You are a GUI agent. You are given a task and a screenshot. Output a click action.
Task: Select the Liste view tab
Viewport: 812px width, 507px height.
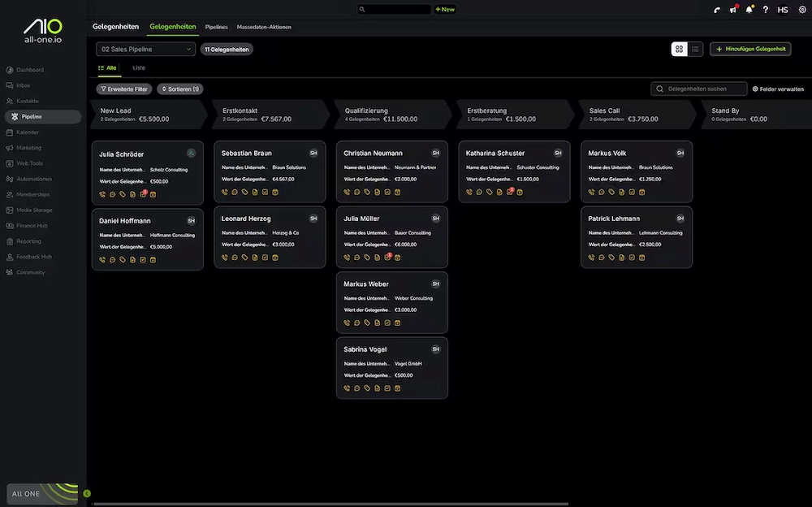click(x=139, y=68)
